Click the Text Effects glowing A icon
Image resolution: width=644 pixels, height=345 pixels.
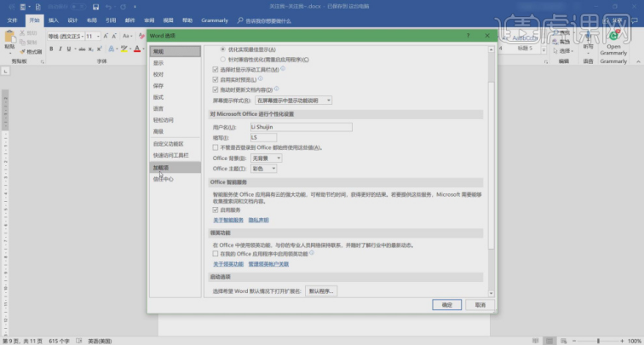click(112, 49)
